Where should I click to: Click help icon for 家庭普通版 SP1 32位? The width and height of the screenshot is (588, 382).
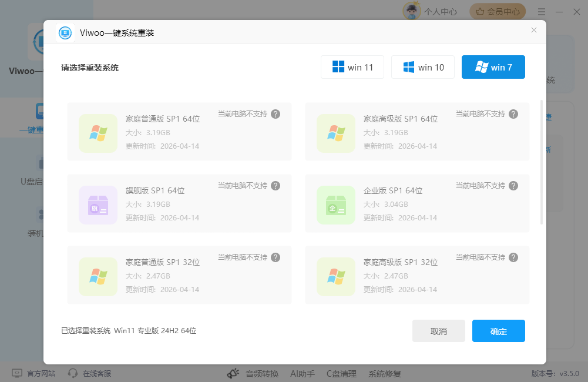[x=275, y=257]
